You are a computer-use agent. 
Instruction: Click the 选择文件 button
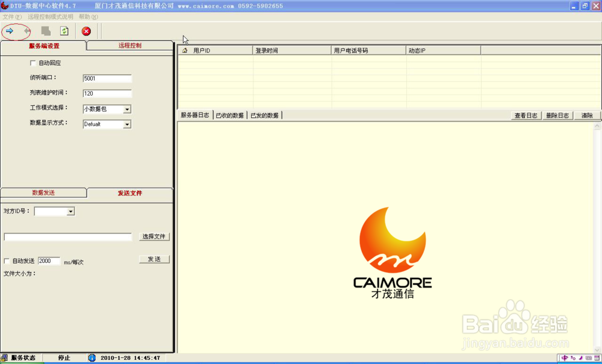pos(154,236)
